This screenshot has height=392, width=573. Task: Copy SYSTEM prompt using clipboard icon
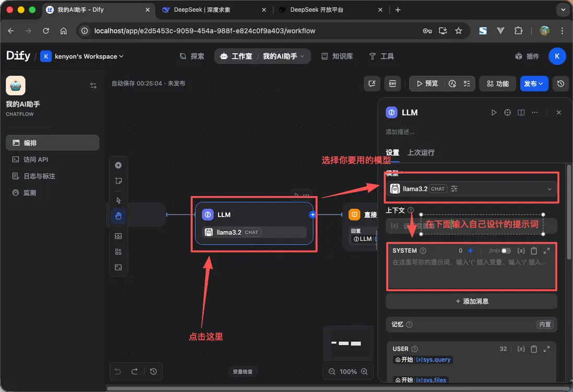[534, 251]
